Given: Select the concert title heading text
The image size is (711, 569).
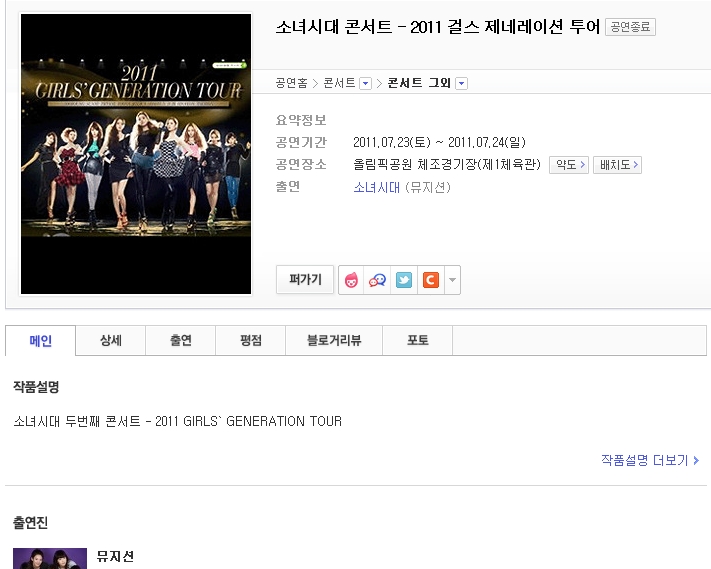Looking at the screenshot, I should 438,27.
